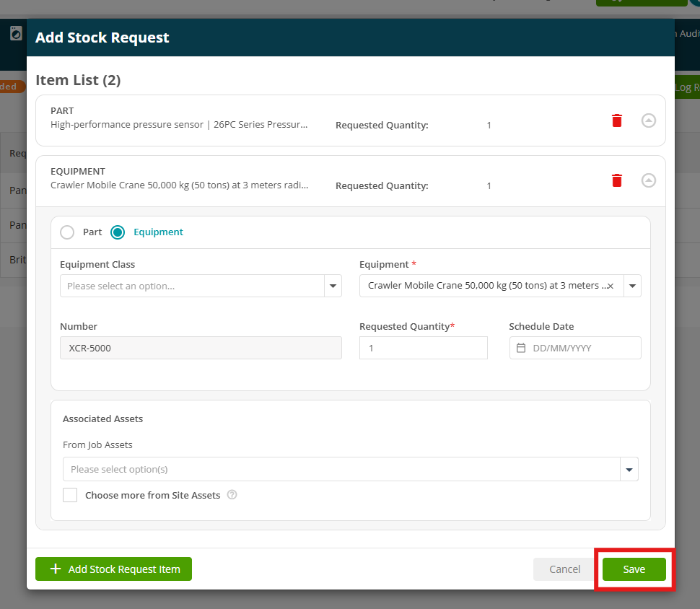This screenshot has width=700, height=609.
Task: Click the Item List (2) heading
Action: tap(78, 80)
